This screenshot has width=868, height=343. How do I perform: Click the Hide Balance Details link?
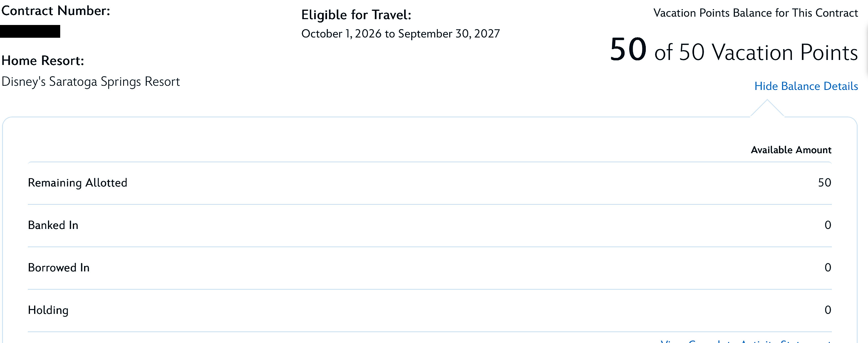pyautogui.click(x=806, y=86)
